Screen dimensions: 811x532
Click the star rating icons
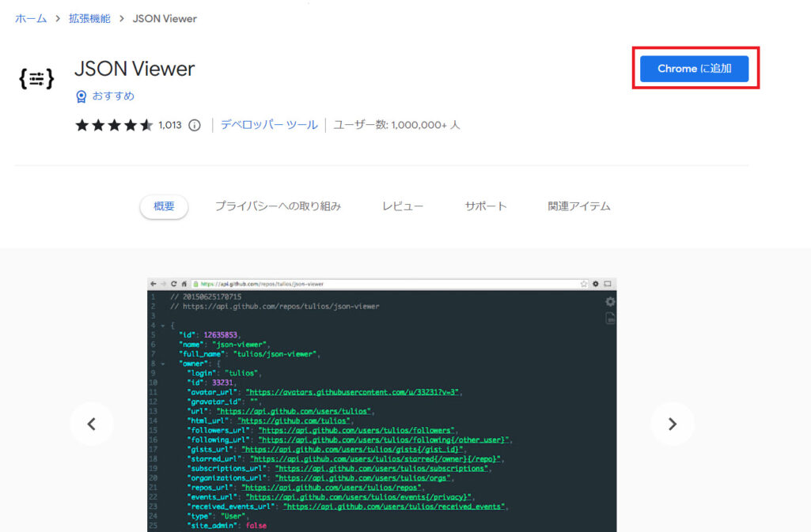click(114, 125)
